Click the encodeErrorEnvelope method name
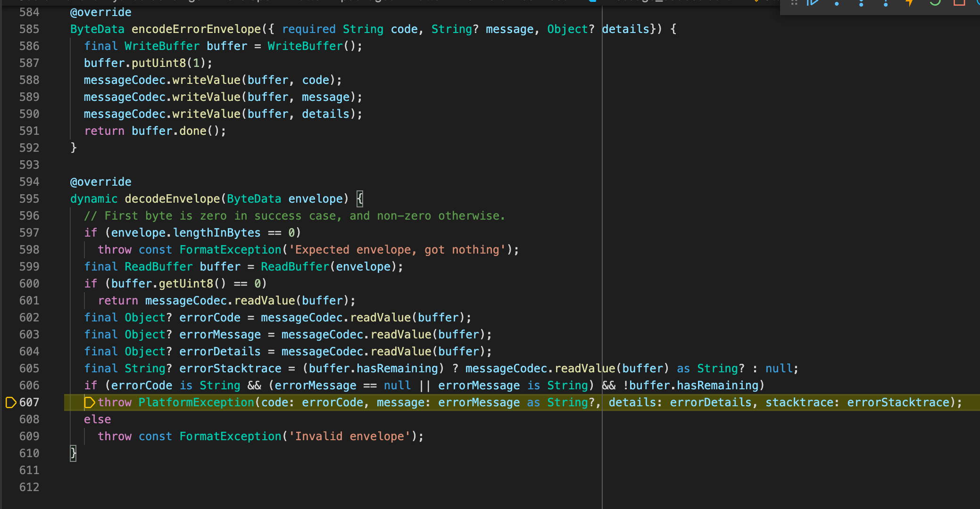The width and height of the screenshot is (980, 509). [x=197, y=29]
